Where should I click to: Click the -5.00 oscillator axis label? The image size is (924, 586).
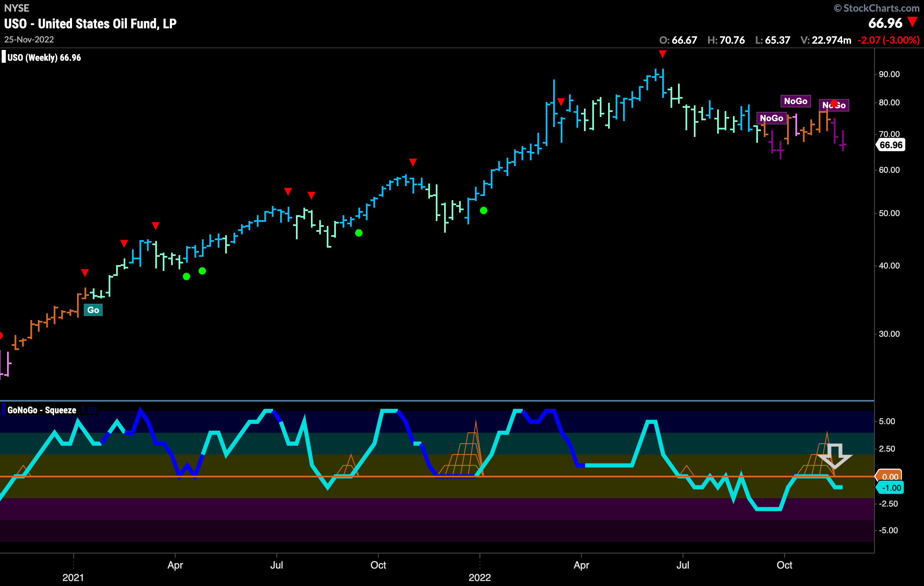pyautogui.click(x=888, y=531)
